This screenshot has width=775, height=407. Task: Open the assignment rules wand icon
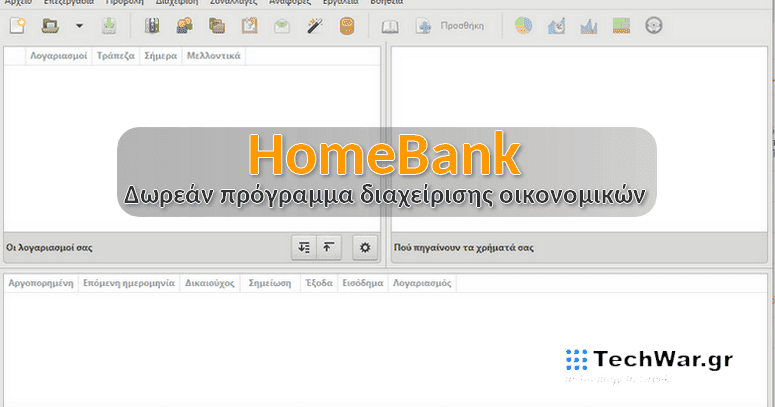[x=315, y=26]
